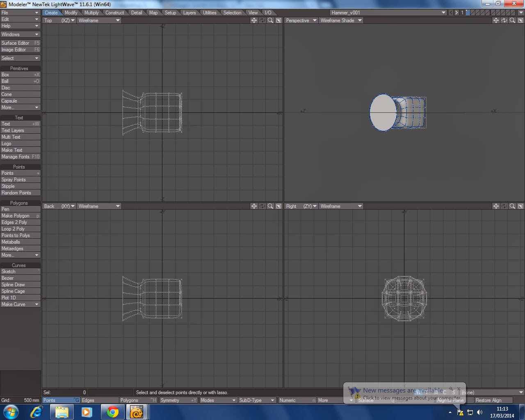This screenshot has width=525, height=420.
Task: Maximize the Top viewport with the expand icon
Action: pos(278,21)
